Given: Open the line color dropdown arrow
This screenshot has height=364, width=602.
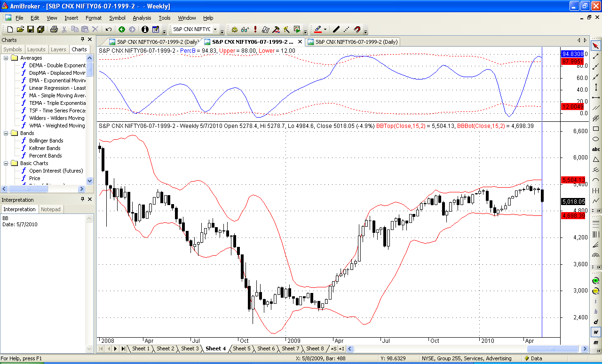Looking at the screenshot, I should pyautogui.click(x=325, y=29).
